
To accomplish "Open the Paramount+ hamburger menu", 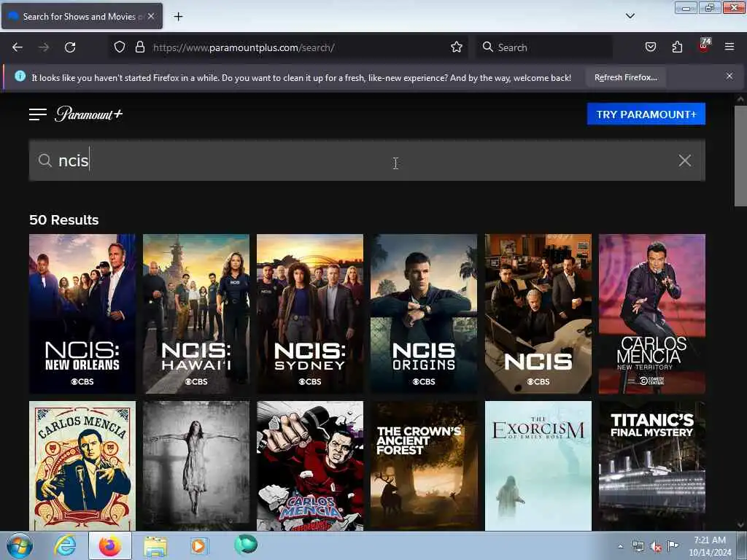I will [38, 114].
